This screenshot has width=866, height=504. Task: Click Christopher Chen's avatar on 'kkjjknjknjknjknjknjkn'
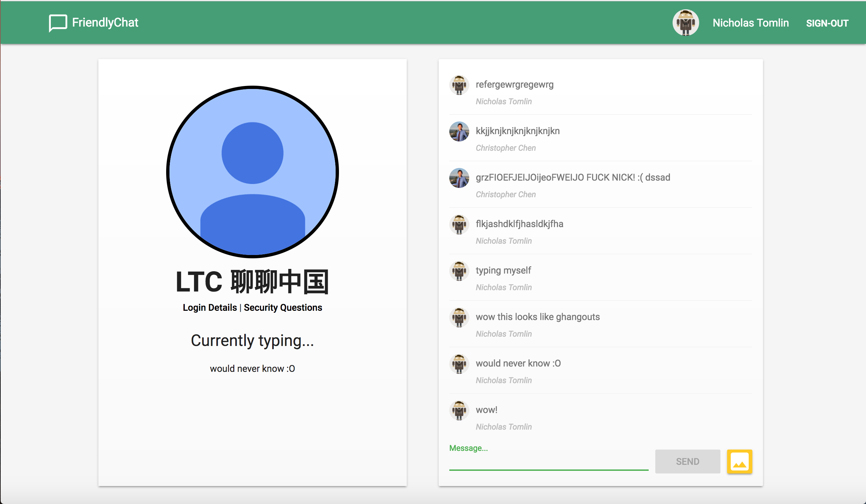(459, 131)
